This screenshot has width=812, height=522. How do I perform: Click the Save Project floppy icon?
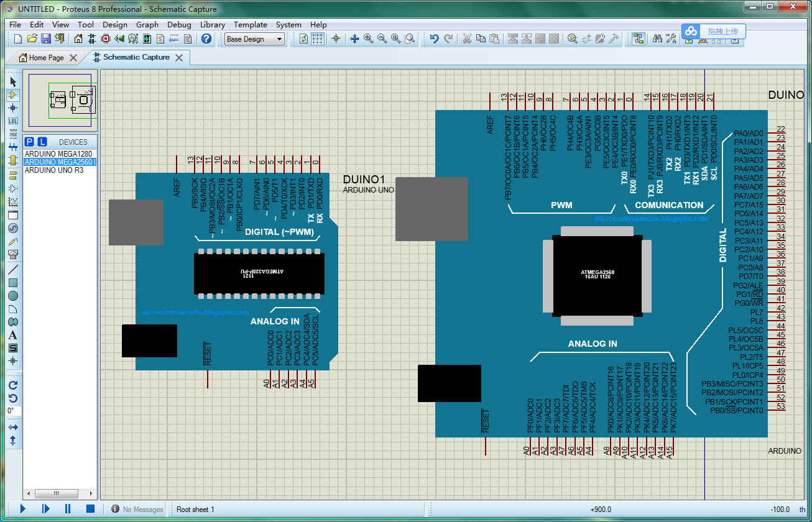[46, 39]
